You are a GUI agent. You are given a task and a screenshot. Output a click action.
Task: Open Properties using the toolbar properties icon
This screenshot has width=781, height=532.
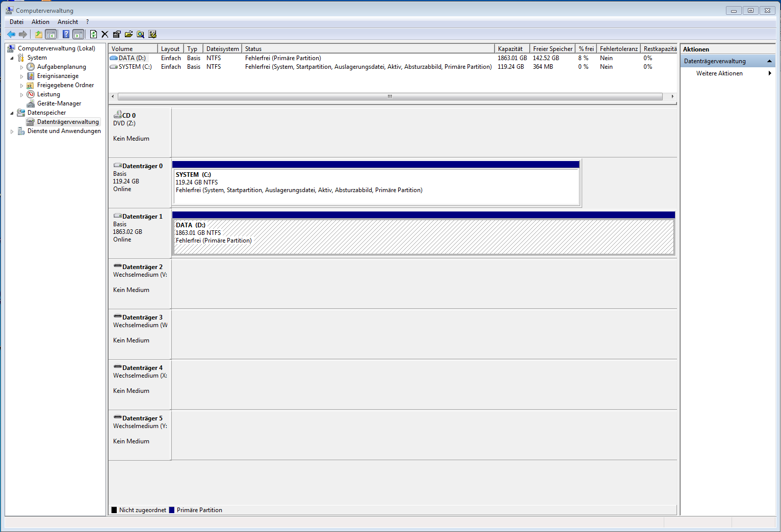[117, 34]
